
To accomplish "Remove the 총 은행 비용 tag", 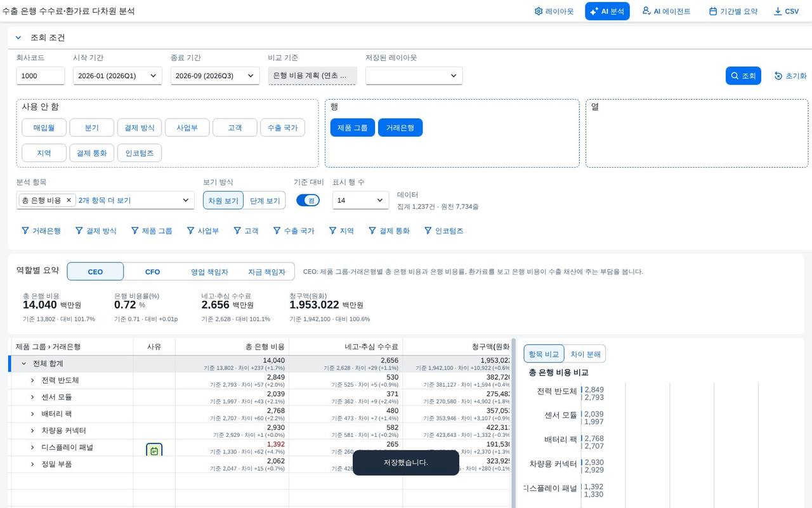I will (x=69, y=200).
